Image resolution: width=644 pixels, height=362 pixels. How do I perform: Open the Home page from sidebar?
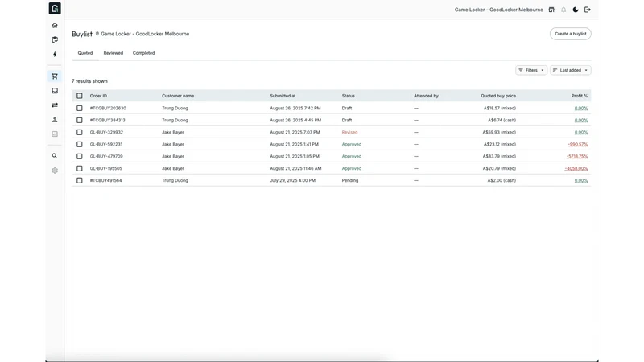tap(55, 26)
